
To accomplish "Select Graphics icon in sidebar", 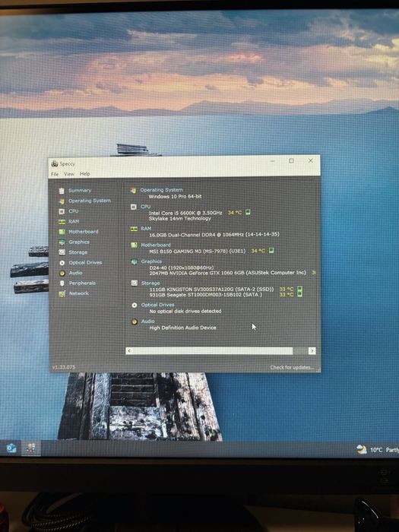I will [62, 242].
